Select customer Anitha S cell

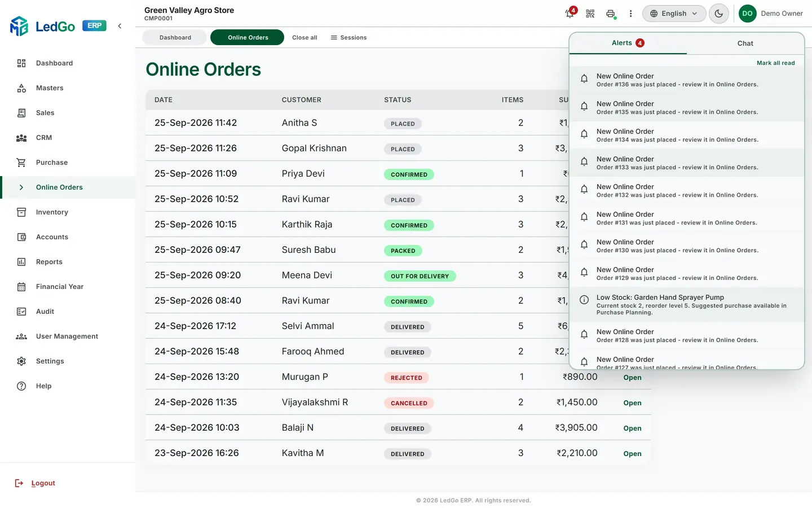(x=299, y=123)
